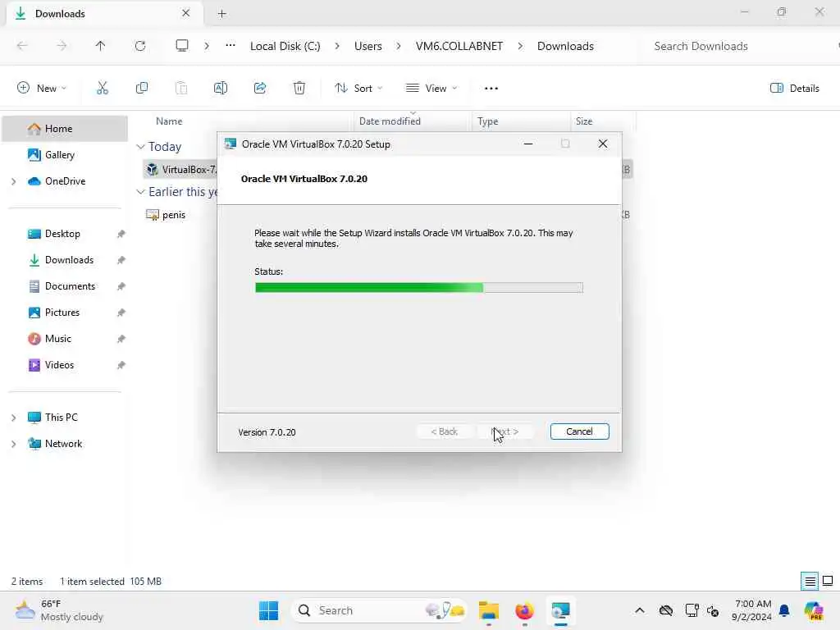
Task: Expand the This PC tree node
Action: 14,418
